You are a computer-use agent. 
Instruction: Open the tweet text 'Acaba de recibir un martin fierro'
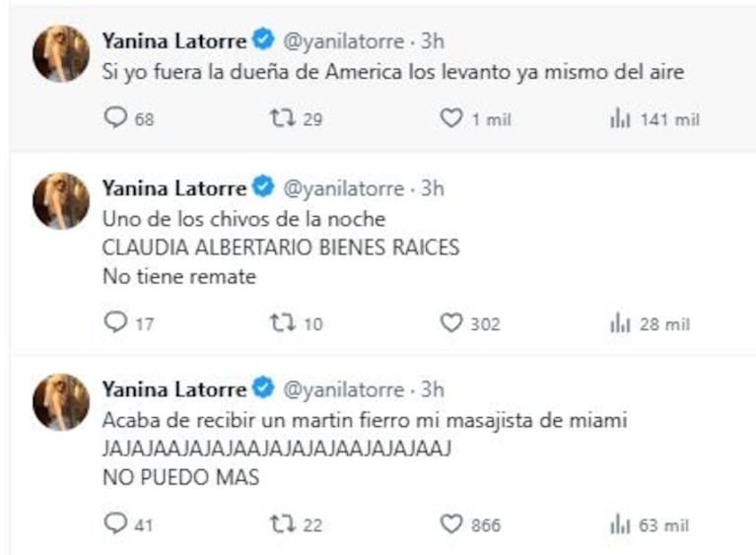point(365,420)
